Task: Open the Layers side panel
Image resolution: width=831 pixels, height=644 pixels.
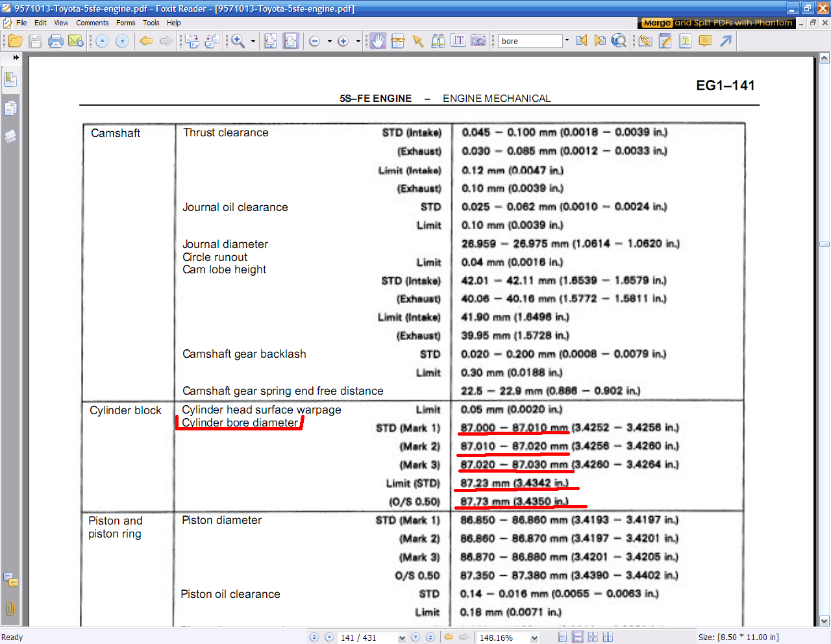Action: tap(10, 136)
